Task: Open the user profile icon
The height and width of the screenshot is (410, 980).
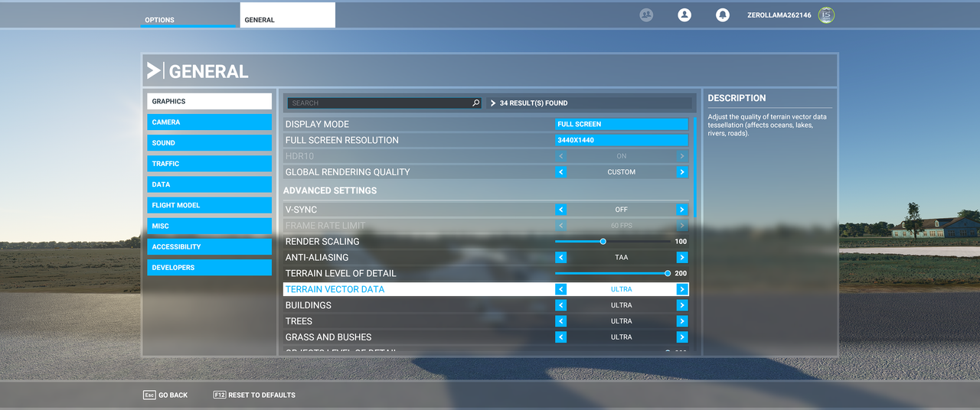Action: point(684,15)
